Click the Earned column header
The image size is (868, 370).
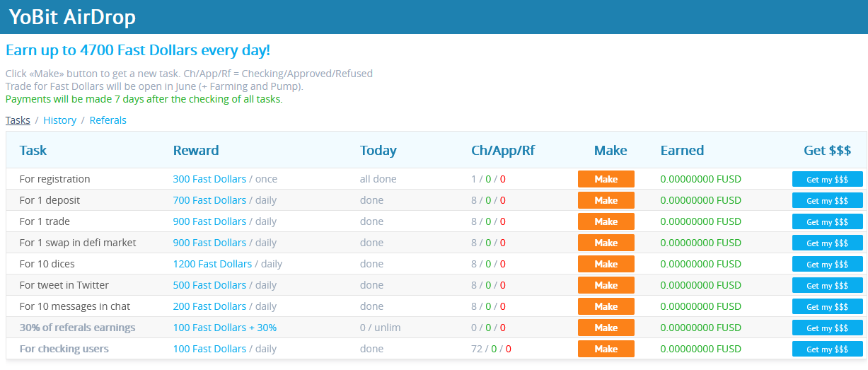682,150
